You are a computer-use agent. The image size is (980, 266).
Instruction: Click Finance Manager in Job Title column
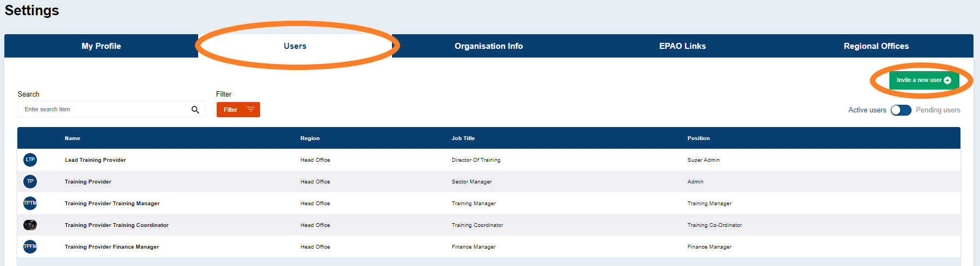(473, 247)
